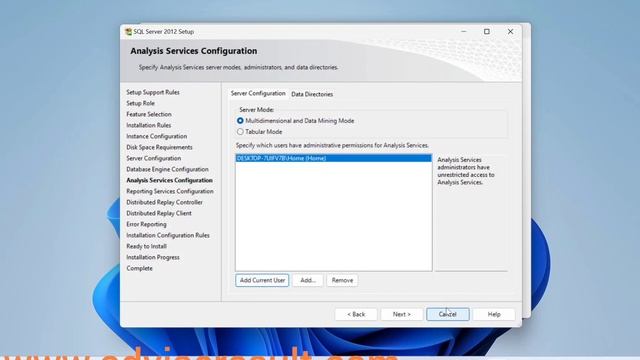Close the SQL Server 2012 Setup window
Screen dimensions: 640x360
(x=510, y=31)
